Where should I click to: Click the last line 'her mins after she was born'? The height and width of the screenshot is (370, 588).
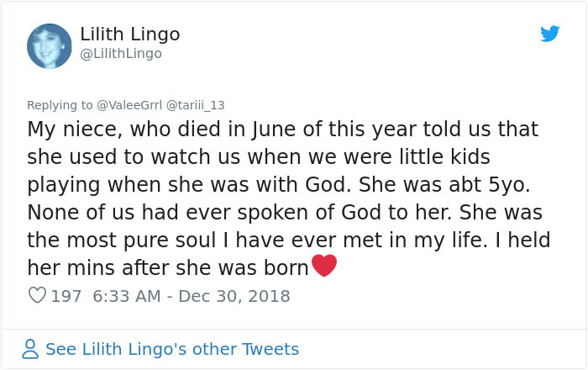168,268
